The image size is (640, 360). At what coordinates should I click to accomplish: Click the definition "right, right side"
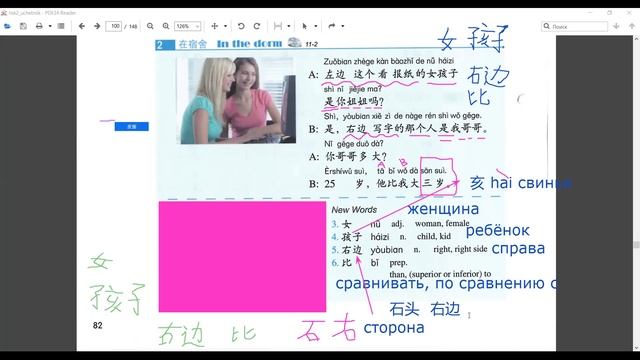click(460, 249)
